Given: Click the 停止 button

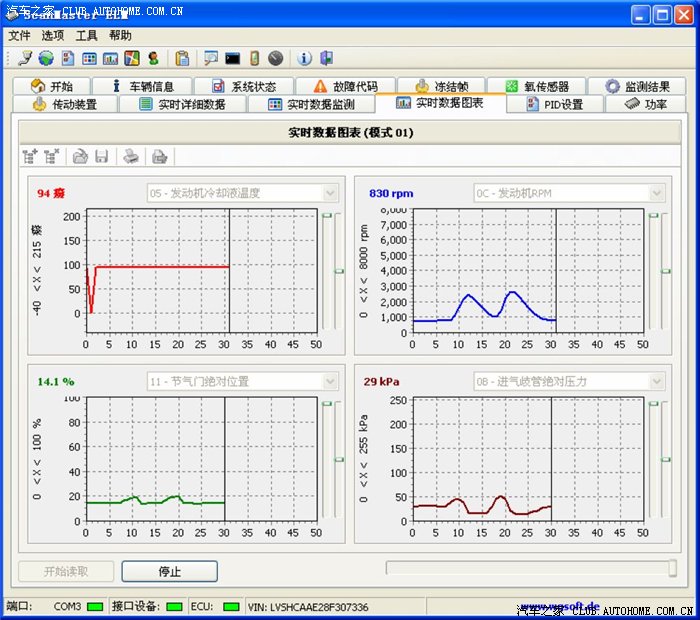Looking at the screenshot, I should point(169,572).
